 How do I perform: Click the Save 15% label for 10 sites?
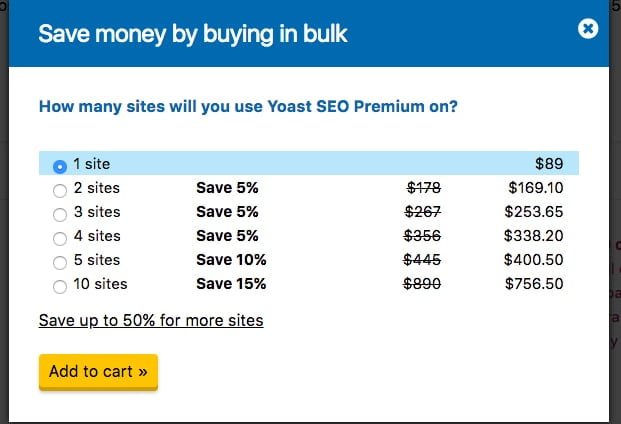point(231,284)
